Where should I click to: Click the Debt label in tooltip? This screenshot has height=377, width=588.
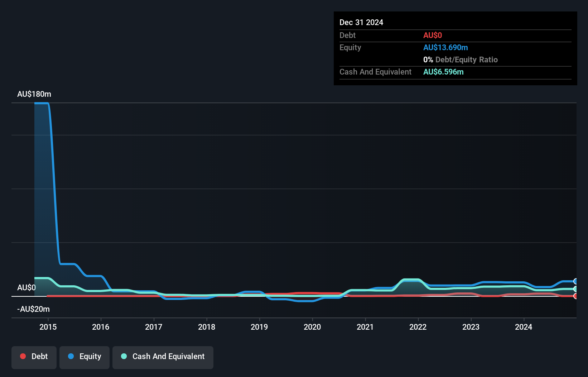[x=347, y=35]
